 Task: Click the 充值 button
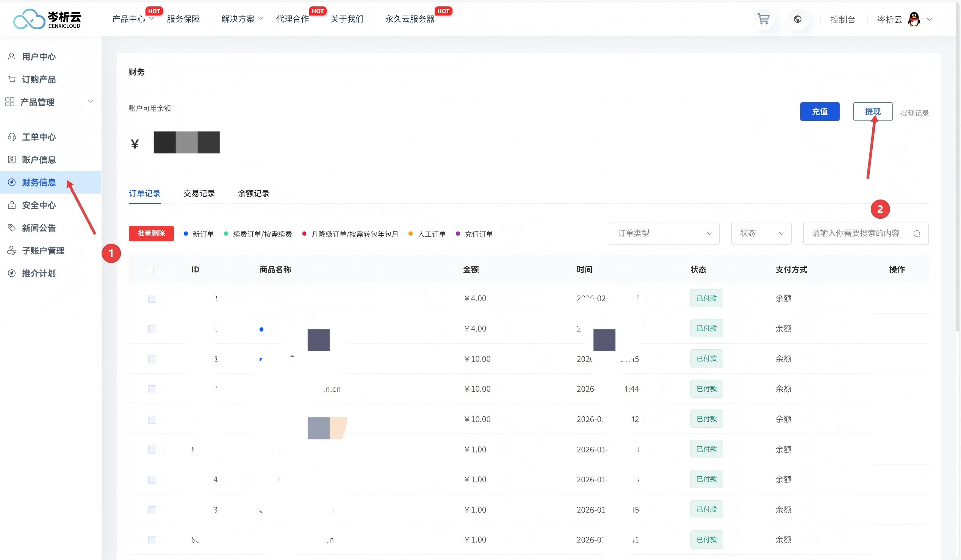coord(820,111)
